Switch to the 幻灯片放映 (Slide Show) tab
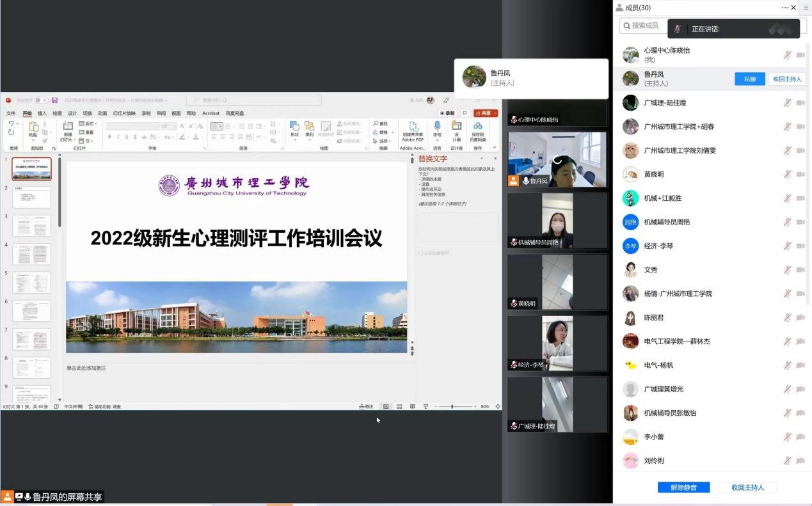Screen dimensions: 812x506 (124, 113)
